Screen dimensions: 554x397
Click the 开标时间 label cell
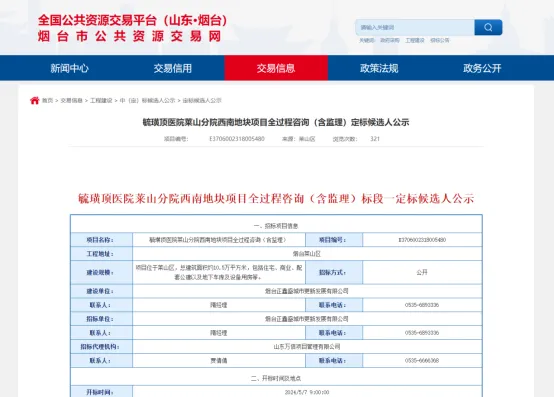tap(101, 392)
